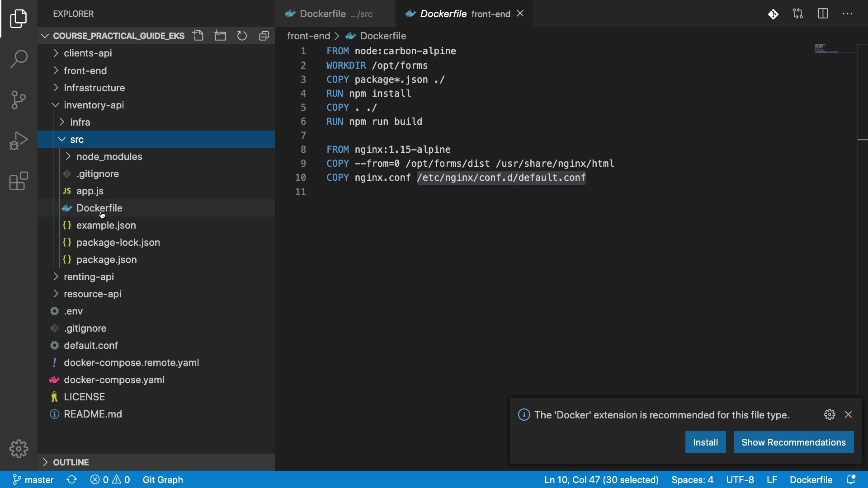The height and width of the screenshot is (488, 868).
Task: Click the New Folder icon in Explorer
Action: point(220,36)
